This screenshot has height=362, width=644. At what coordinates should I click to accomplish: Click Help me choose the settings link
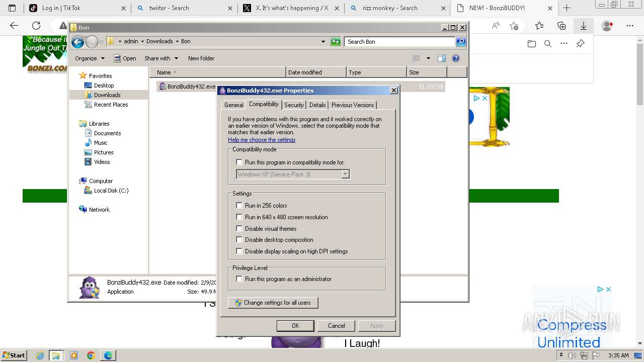coord(262,140)
